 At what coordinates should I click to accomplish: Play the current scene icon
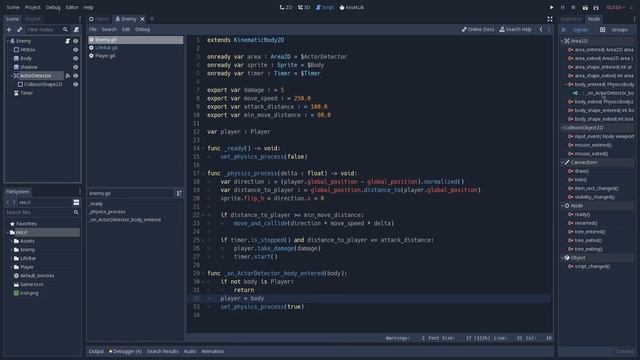click(x=585, y=7)
